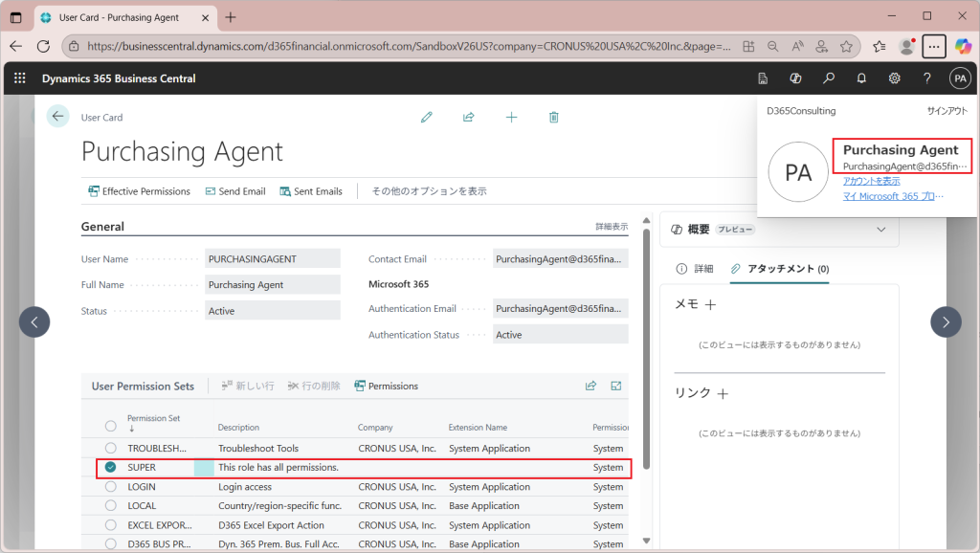The height and width of the screenshot is (553, 980).
Task: Open the Copilot icon in app header
Action: pyautogui.click(x=795, y=78)
